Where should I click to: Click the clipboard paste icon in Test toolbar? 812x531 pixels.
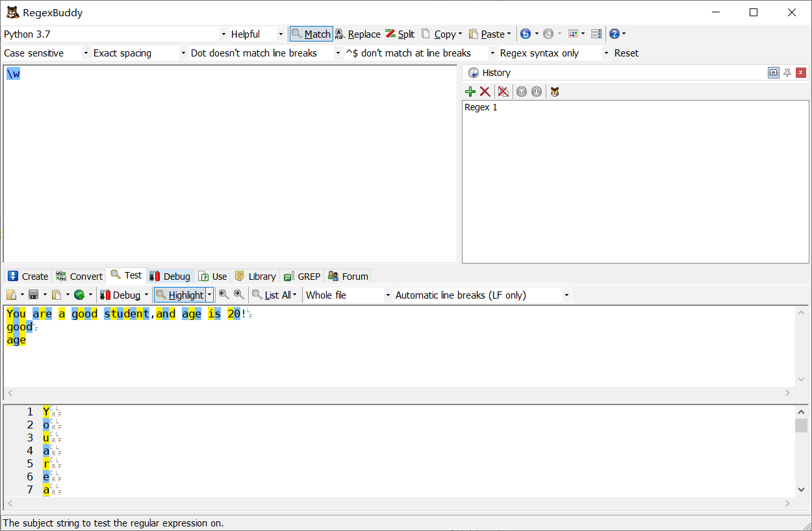(57, 295)
